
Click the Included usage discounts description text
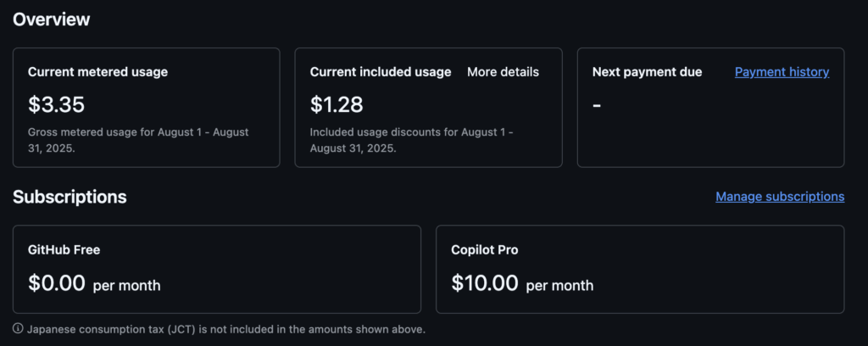412,141
